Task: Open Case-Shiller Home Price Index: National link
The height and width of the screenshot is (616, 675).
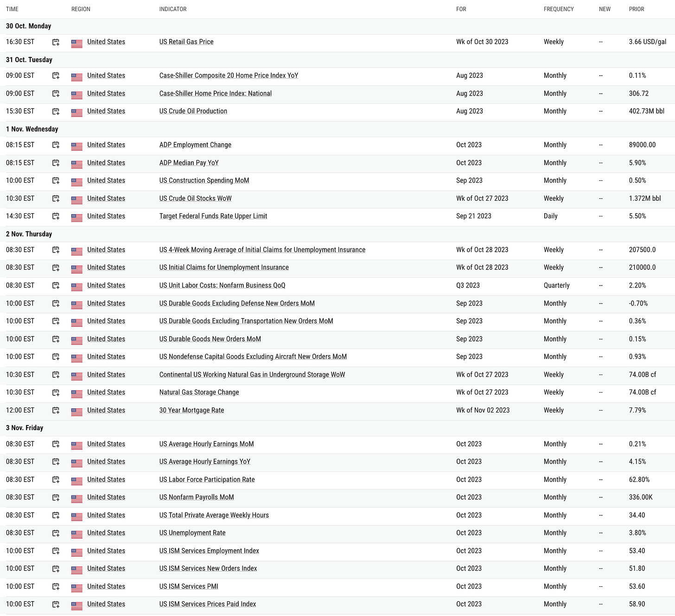Action: point(216,93)
